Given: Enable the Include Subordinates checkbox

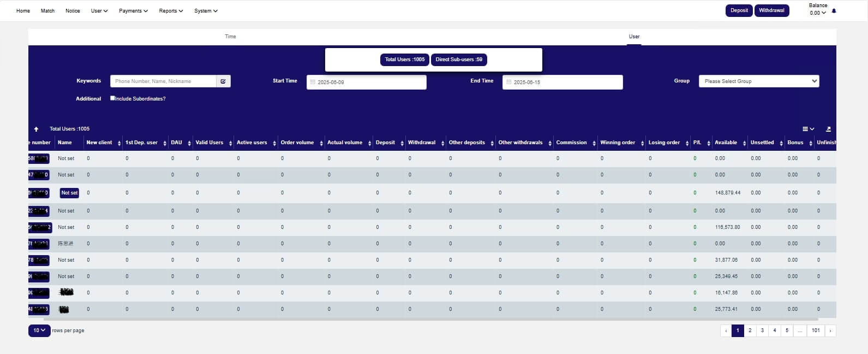Looking at the screenshot, I should click(x=112, y=98).
